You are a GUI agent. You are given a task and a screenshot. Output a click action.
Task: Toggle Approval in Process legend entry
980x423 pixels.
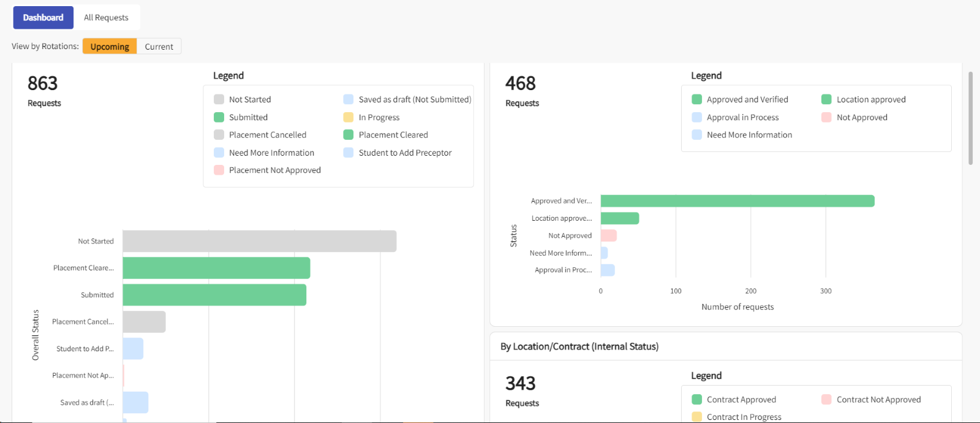(742, 117)
